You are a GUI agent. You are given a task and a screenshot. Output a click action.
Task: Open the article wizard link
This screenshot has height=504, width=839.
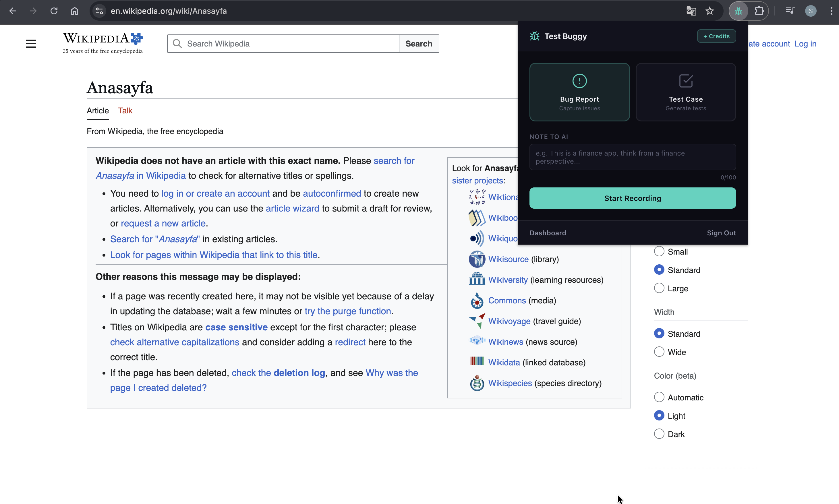point(292,209)
